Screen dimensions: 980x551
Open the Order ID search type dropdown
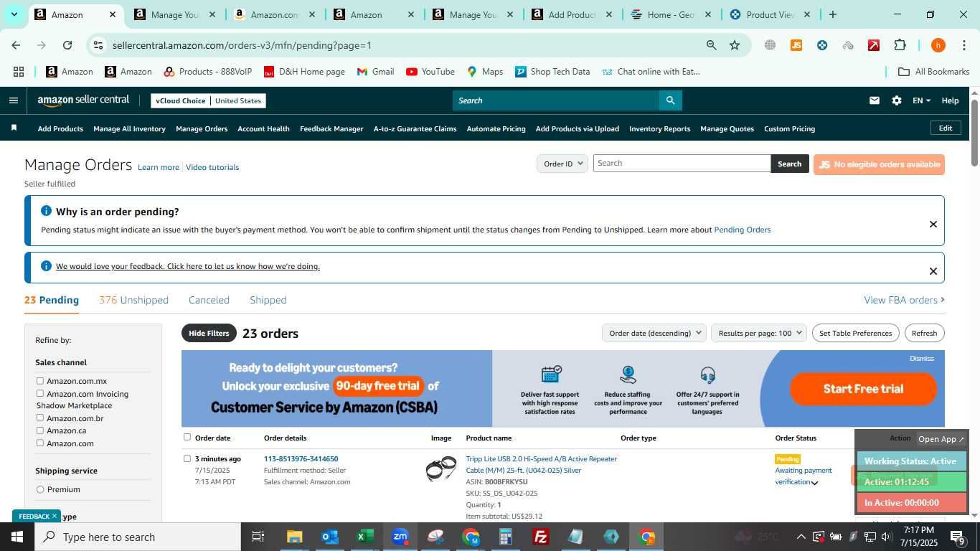pyautogui.click(x=562, y=164)
